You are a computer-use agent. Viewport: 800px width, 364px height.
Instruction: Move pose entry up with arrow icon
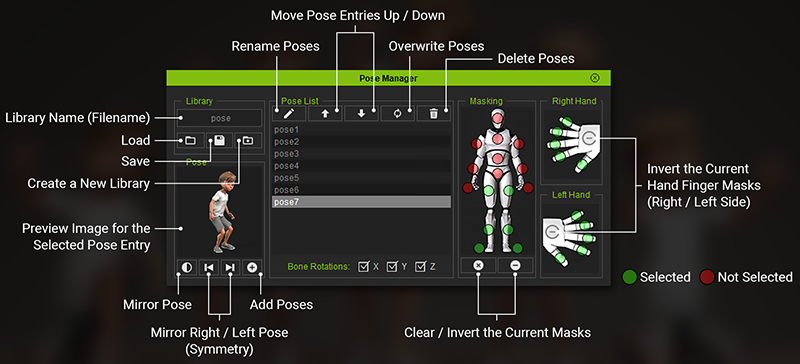[x=324, y=113]
